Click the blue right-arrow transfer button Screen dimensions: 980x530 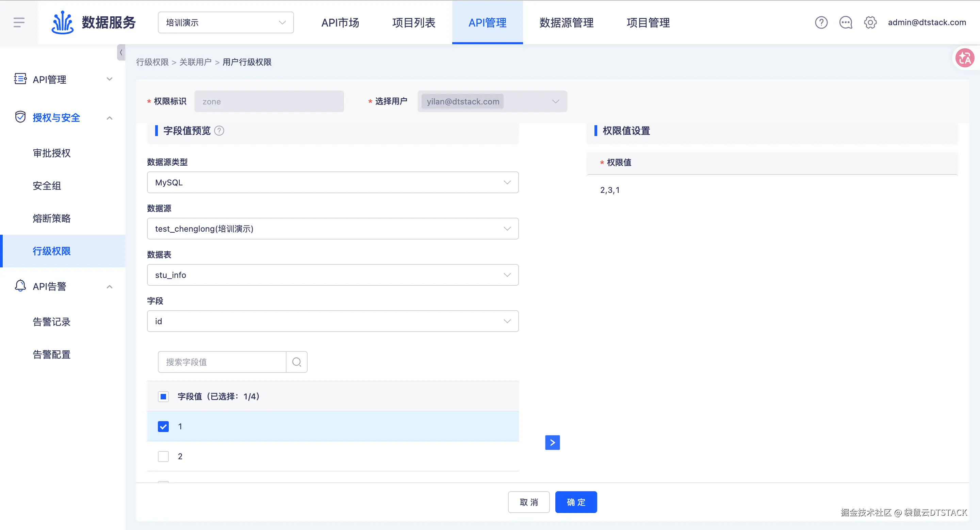click(x=552, y=443)
